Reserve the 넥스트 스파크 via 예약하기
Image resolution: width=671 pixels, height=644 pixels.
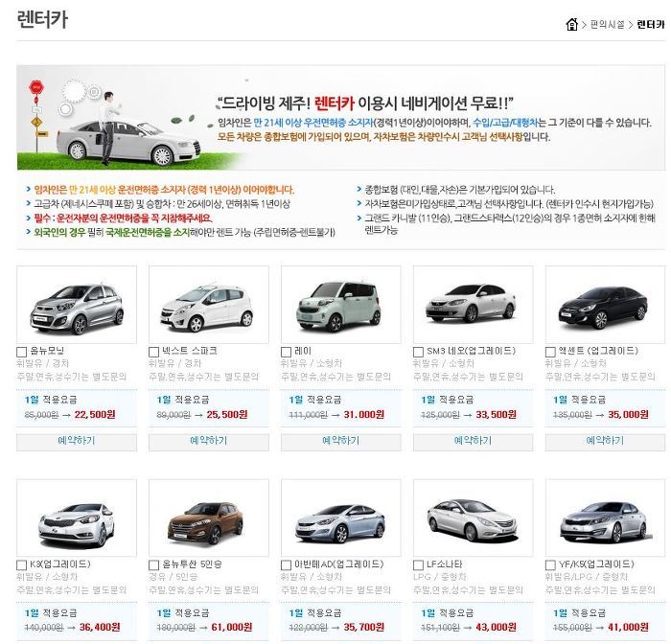[x=209, y=441]
